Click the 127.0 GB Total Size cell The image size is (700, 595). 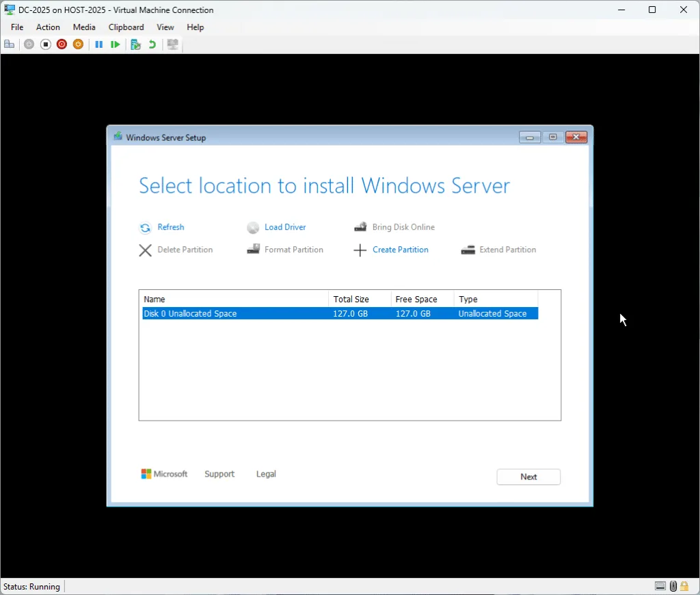pyautogui.click(x=351, y=314)
